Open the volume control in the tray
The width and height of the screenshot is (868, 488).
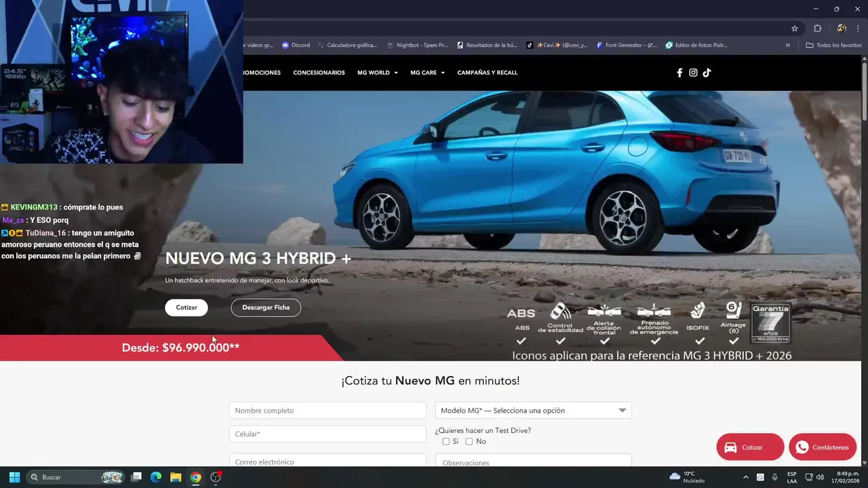[x=820, y=477]
